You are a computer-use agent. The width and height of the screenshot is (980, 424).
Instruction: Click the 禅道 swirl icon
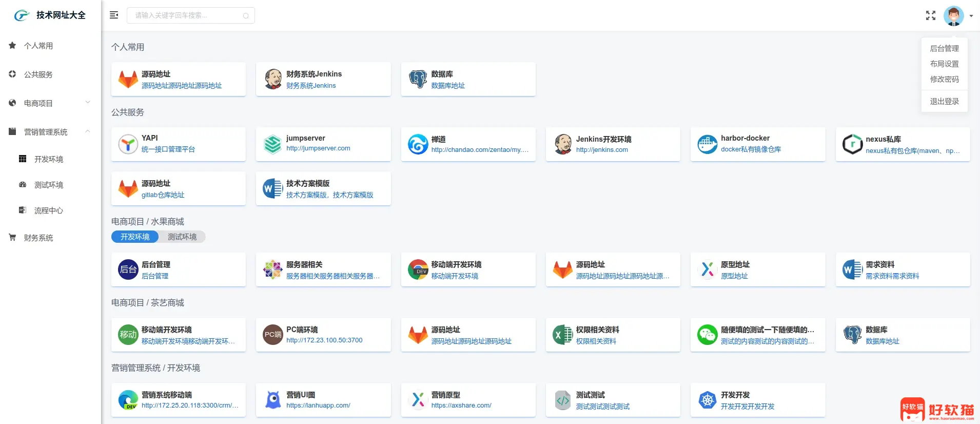click(x=418, y=144)
